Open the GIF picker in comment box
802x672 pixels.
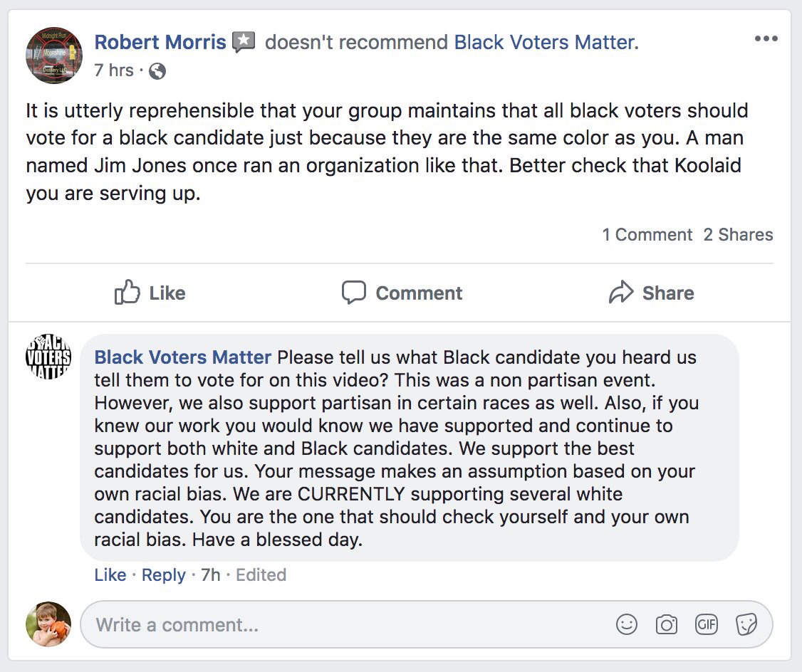coord(707,624)
